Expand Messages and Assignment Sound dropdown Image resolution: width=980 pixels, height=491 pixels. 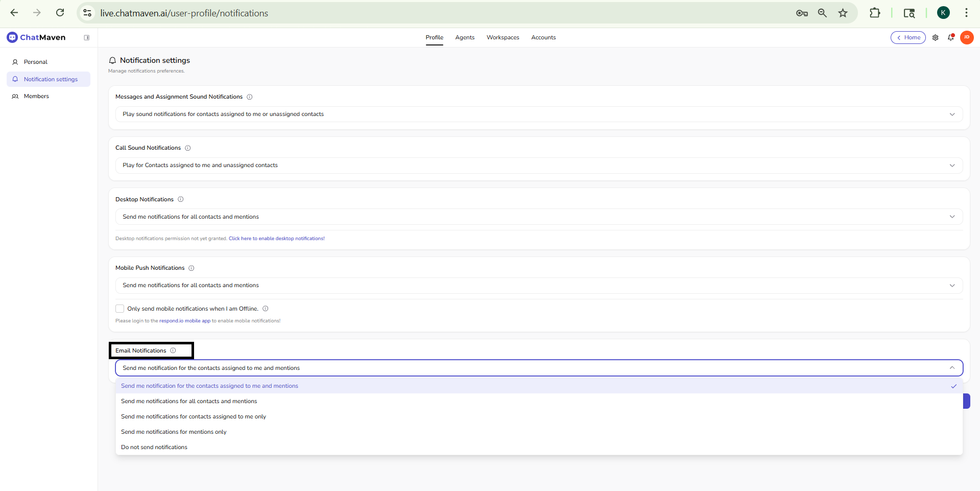(539, 114)
